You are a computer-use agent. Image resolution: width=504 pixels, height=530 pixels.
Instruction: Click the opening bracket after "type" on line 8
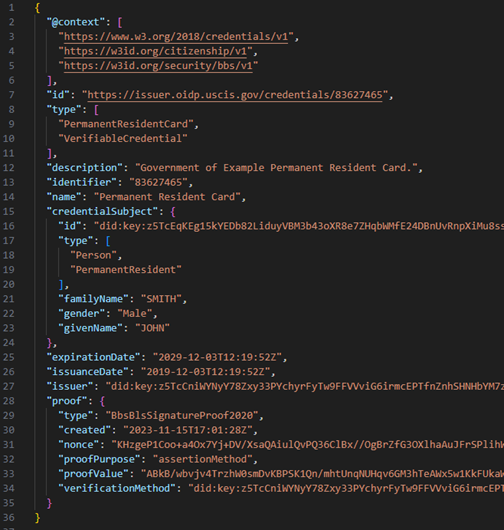pyautogui.click(x=96, y=110)
